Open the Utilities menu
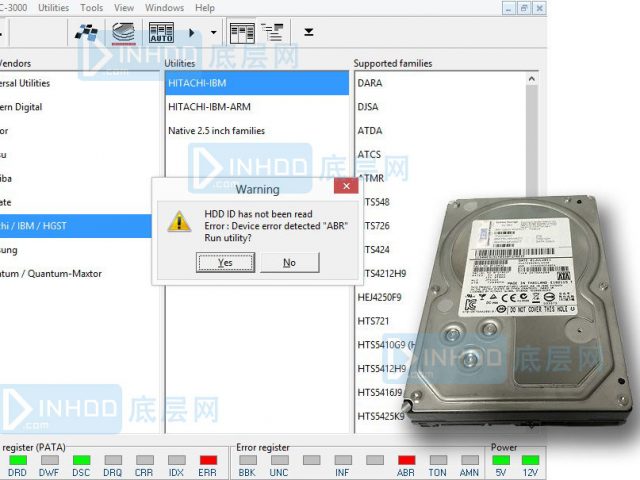 coord(53,8)
